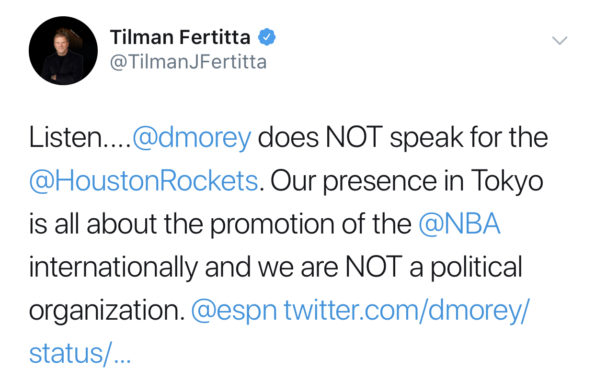The width and height of the screenshot is (595, 391).
Task: Go to the @HoustonRockets mention
Action: click(x=144, y=181)
